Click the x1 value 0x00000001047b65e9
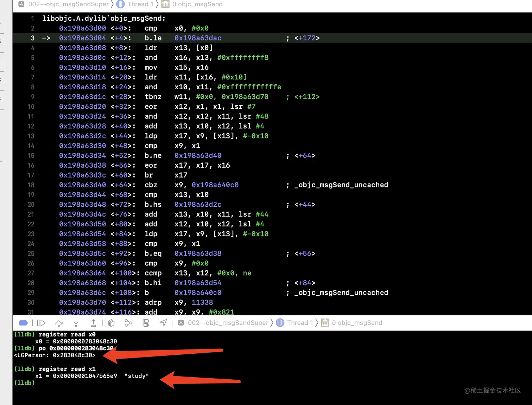The height and width of the screenshot is (405, 532). (x=85, y=376)
